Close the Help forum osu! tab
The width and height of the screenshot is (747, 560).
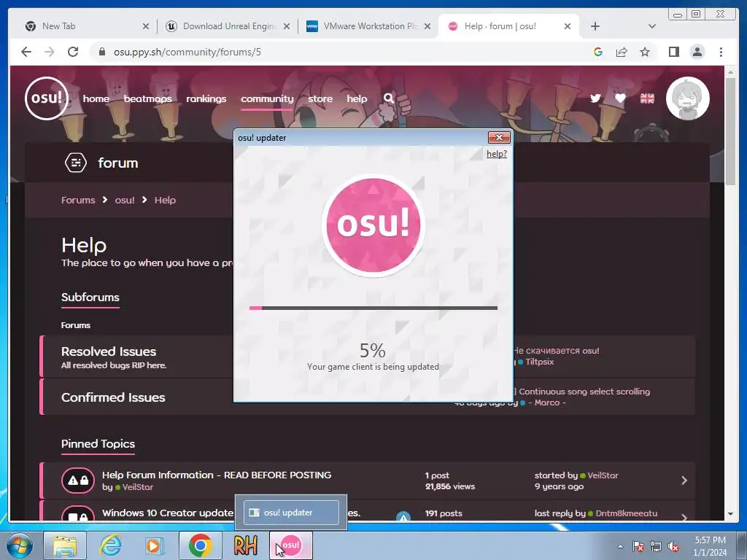click(568, 26)
